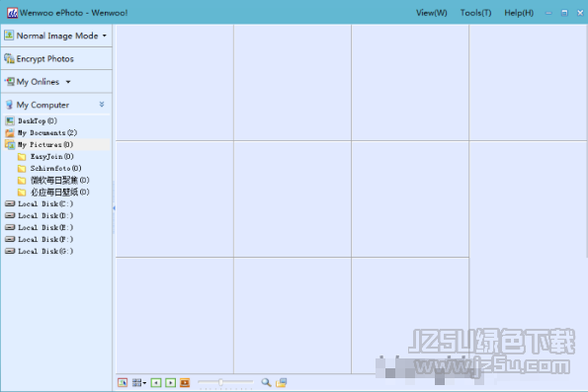Viewport: 588px width, 392px height.
Task: Collapse the My Computer panel chevron
Action: coord(102,105)
